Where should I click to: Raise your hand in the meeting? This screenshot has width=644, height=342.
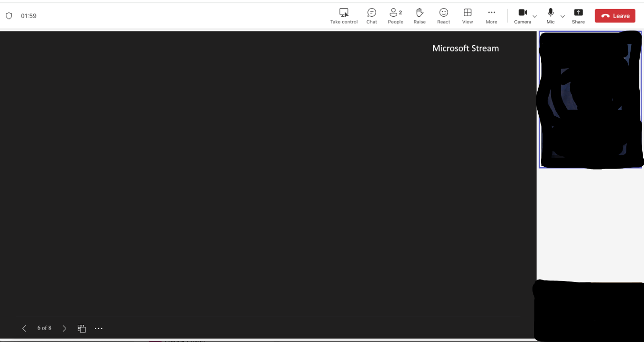[419, 16]
